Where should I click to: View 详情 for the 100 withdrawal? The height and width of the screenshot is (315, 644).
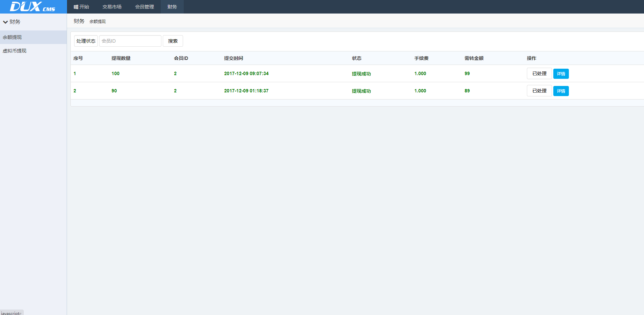tap(561, 74)
